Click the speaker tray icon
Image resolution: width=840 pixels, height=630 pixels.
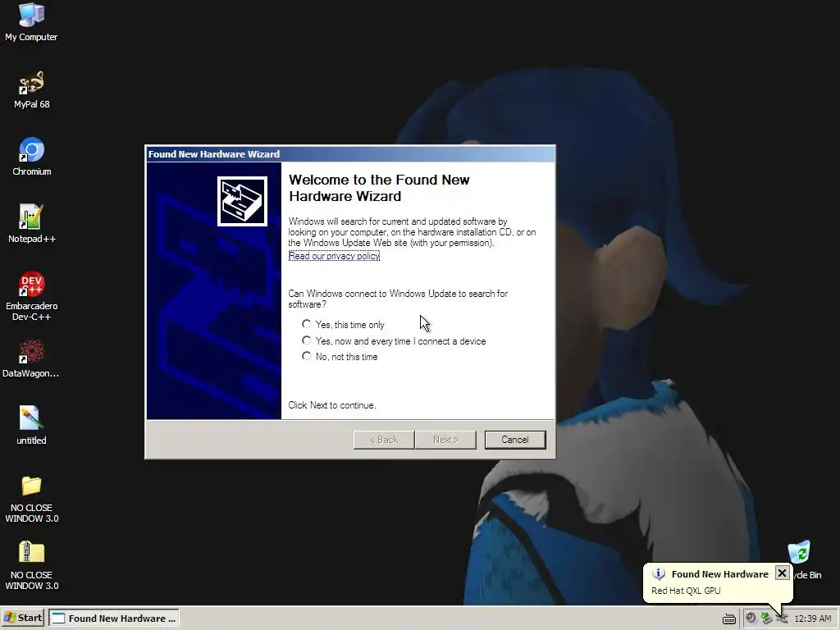(x=751, y=619)
